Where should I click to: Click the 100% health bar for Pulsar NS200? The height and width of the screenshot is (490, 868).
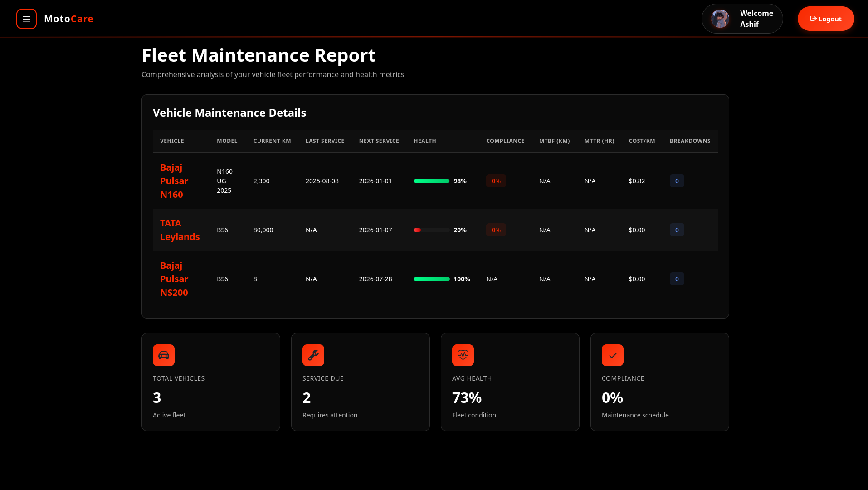[x=432, y=279]
